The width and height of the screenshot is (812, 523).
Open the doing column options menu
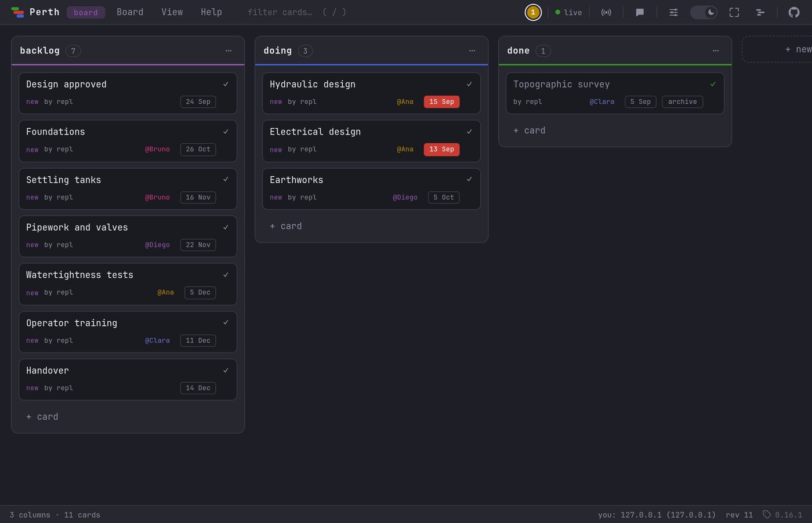[472, 51]
